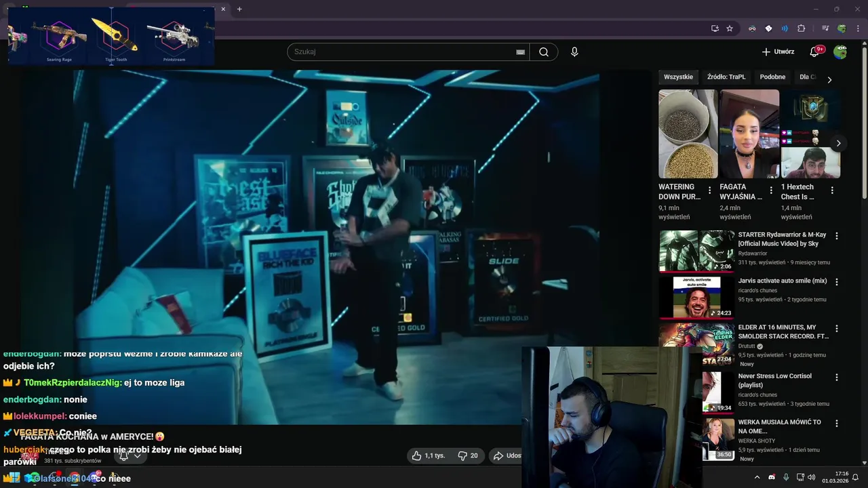Bookmark this page with the star icon

tap(730, 28)
